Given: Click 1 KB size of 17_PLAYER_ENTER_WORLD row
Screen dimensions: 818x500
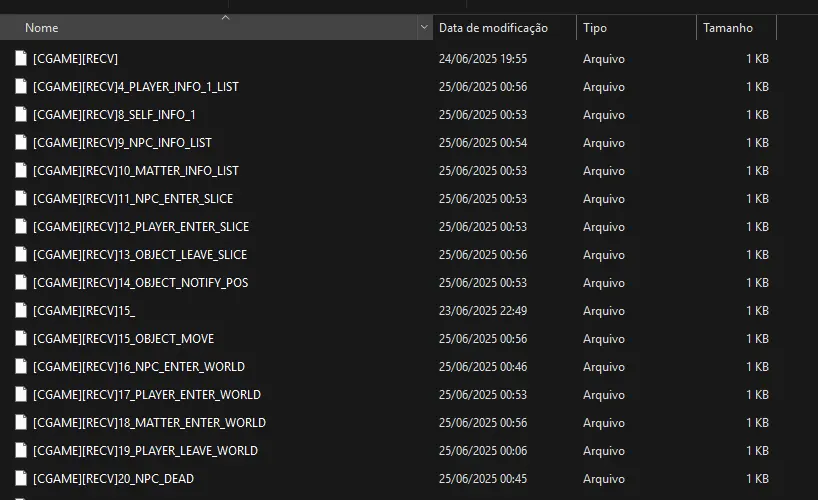Looking at the screenshot, I should (757, 395).
